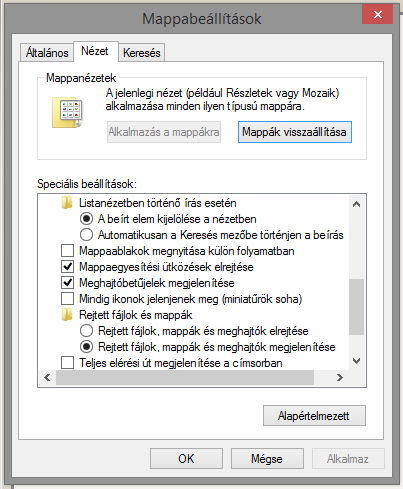Click the horizontal scrollbar thumb
This screenshot has width=403, height=489.
click(185, 377)
